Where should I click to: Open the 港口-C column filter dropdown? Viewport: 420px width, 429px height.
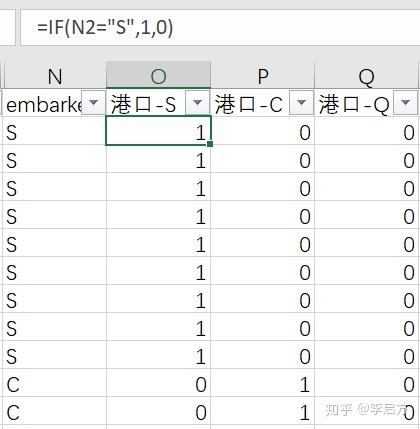302,103
